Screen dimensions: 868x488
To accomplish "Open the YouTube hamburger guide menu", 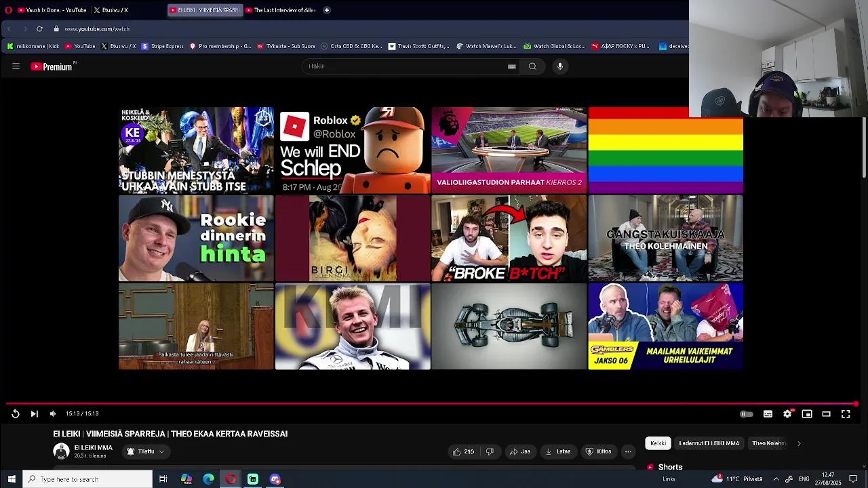I will point(16,66).
